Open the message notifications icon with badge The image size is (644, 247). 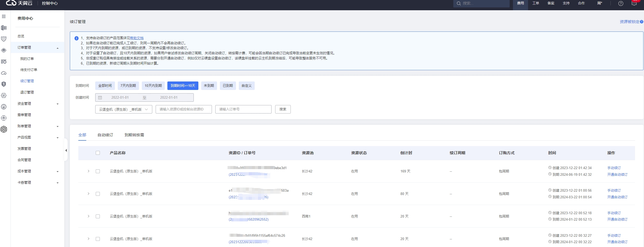point(634,3)
